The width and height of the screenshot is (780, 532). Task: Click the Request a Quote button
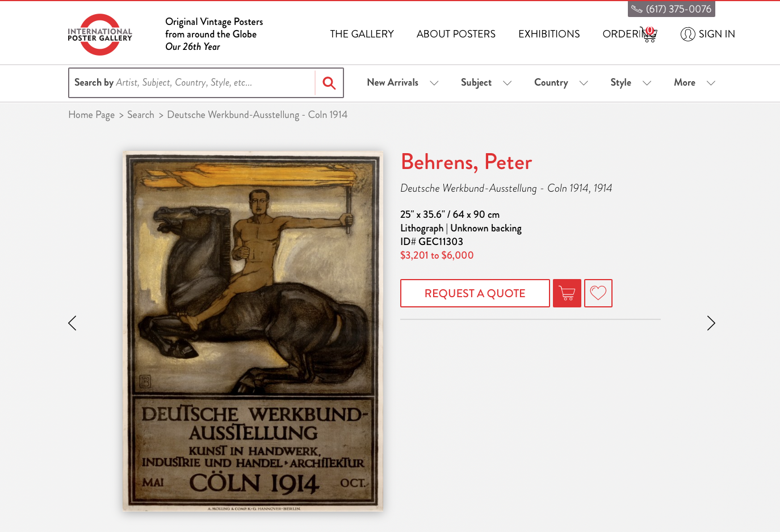pyautogui.click(x=475, y=293)
